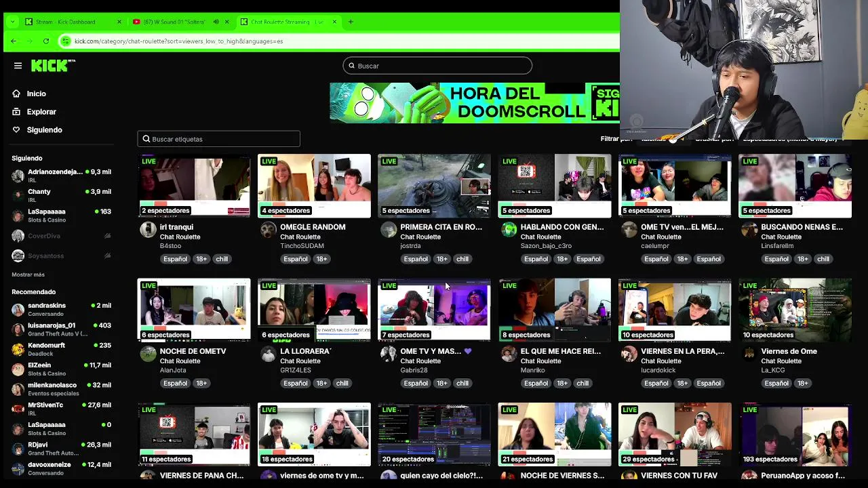This screenshot has height=488, width=868.
Task: Open PRIMERA CITA EN RO stream title
Action: tap(441, 227)
